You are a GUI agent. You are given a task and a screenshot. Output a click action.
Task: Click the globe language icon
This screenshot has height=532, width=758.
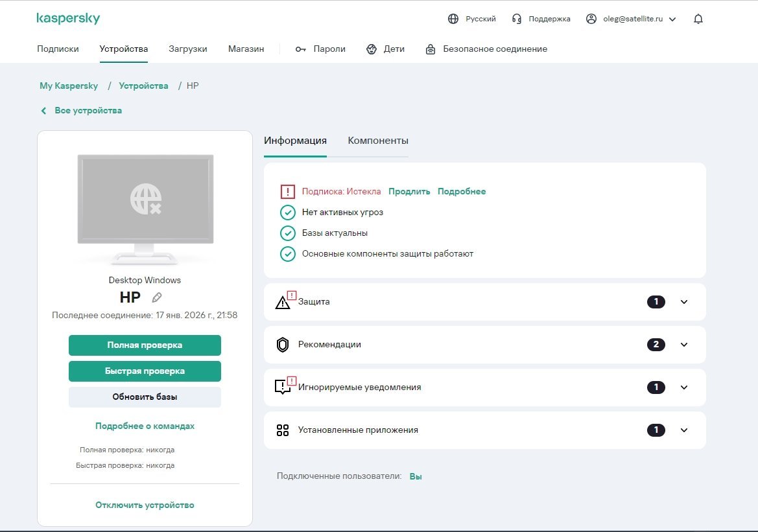coord(453,19)
